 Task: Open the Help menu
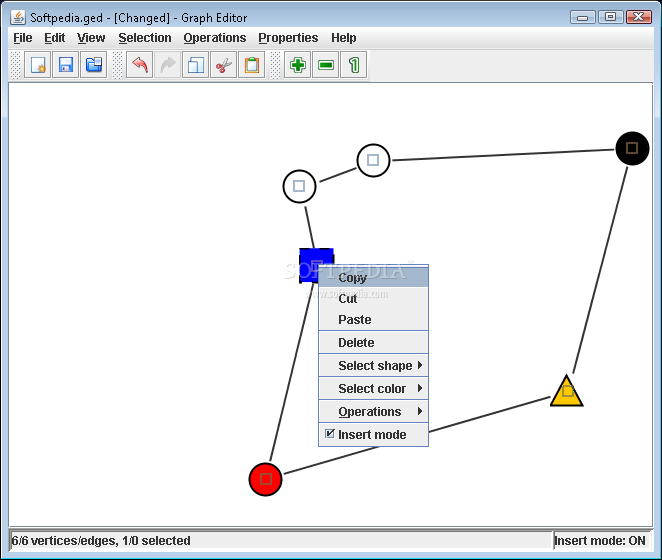[x=343, y=38]
